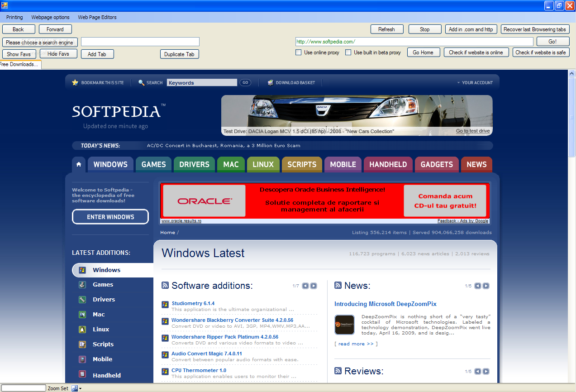The image size is (576, 392).
Task: Click the Scripts icon in Latest Additions
Action: (82, 344)
